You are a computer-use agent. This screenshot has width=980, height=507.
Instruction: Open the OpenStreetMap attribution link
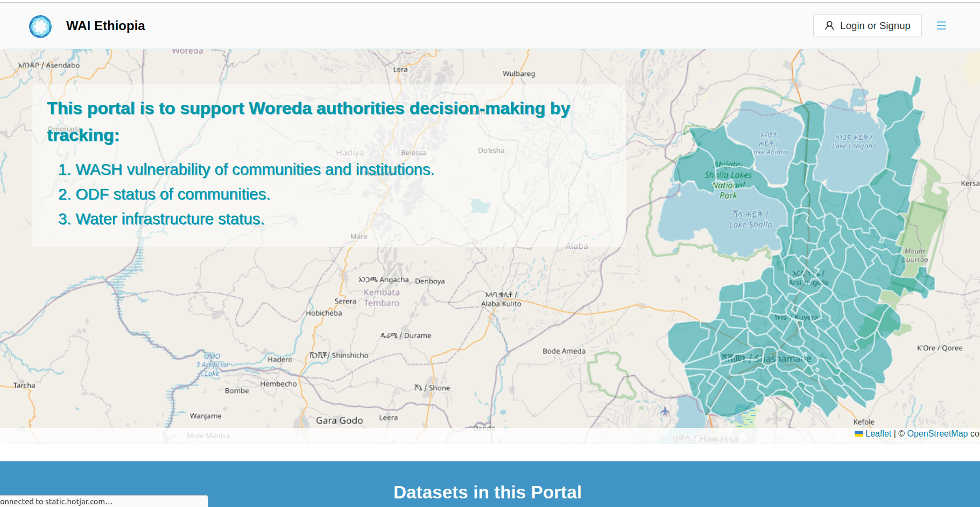click(x=937, y=433)
